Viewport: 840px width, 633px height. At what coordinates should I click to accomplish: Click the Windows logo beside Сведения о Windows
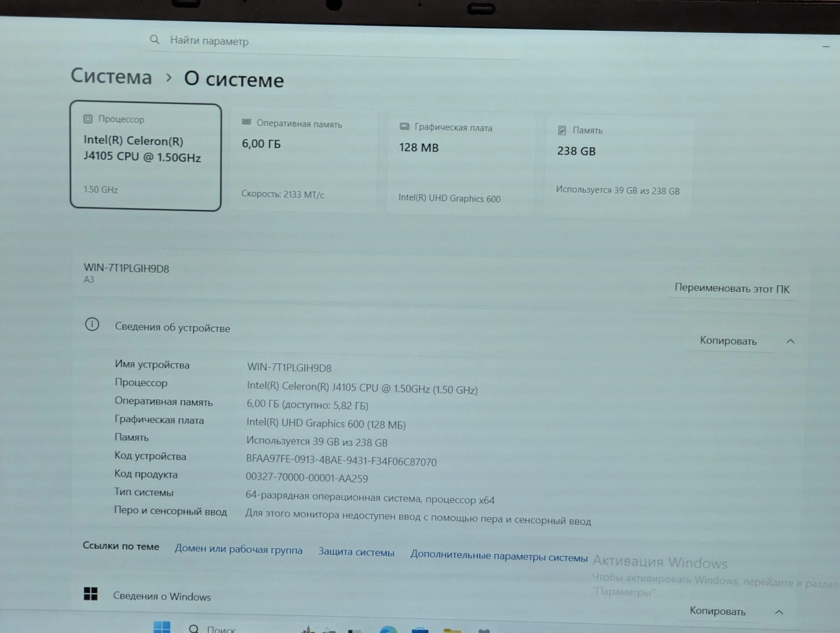tap(91, 593)
